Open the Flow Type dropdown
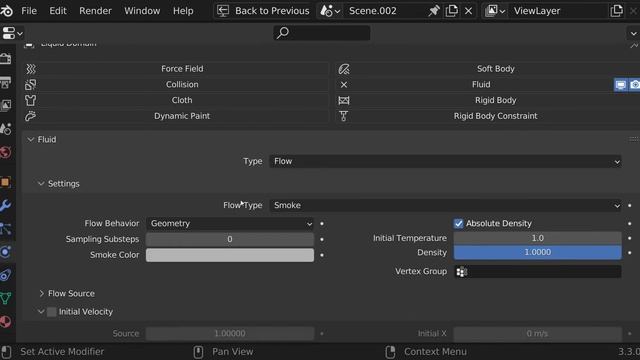The image size is (640, 360). (x=445, y=205)
